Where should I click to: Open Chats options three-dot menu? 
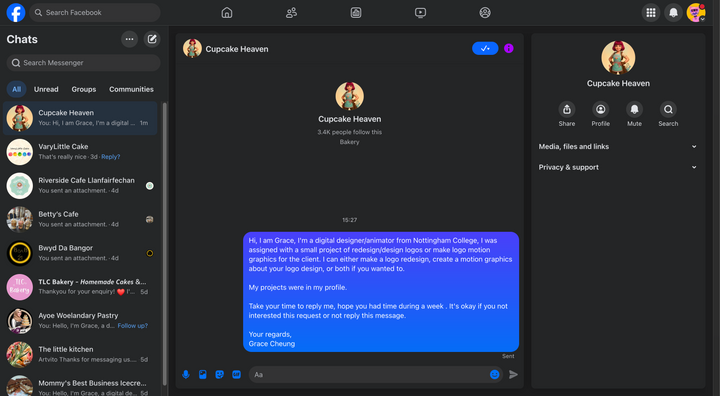coord(129,39)
